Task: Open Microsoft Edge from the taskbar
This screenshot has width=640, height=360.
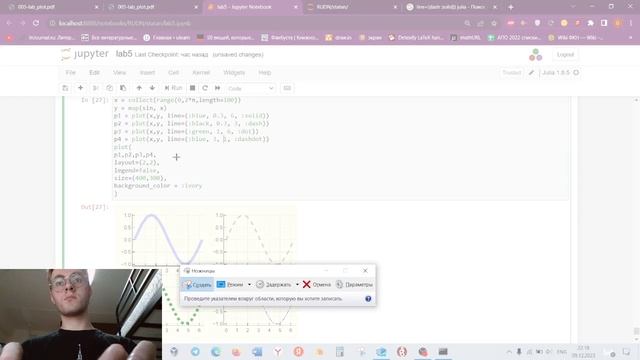Action: 216,351
